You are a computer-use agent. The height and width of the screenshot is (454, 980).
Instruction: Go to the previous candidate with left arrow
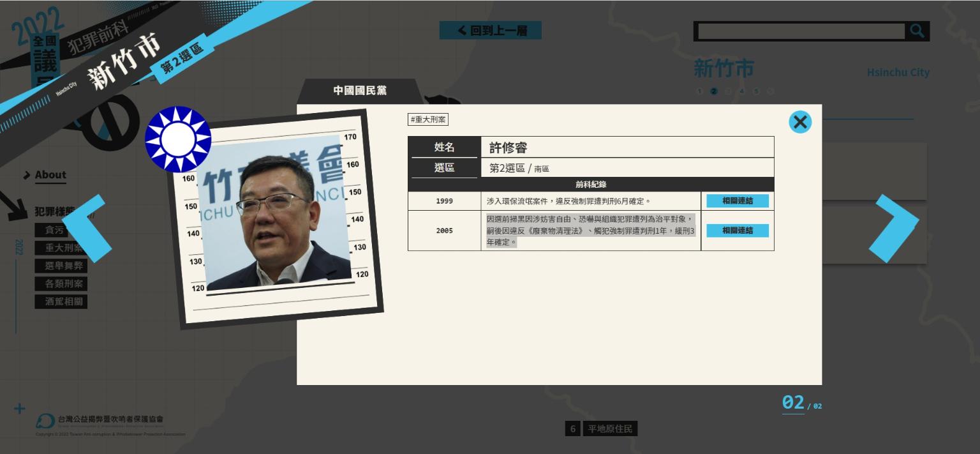coord(87,228)
